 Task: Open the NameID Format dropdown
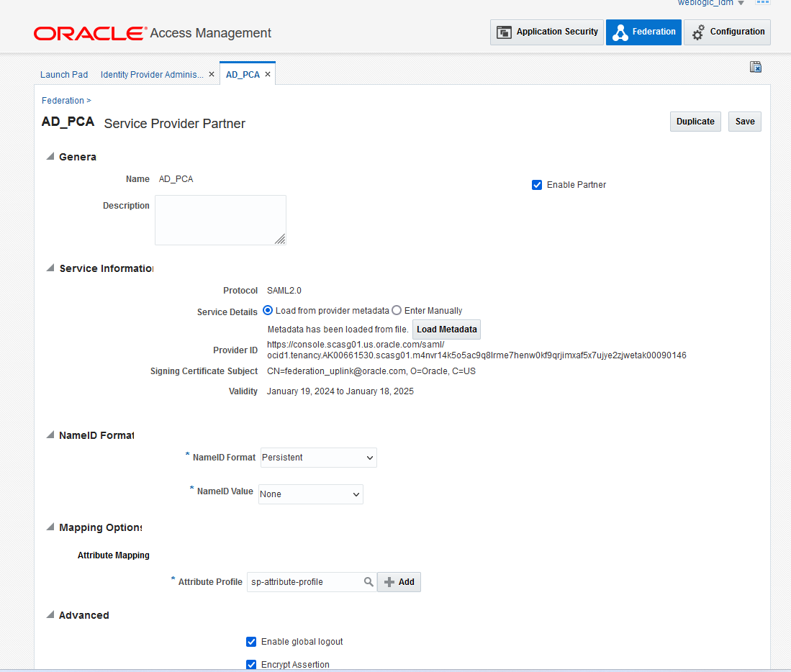318,458
